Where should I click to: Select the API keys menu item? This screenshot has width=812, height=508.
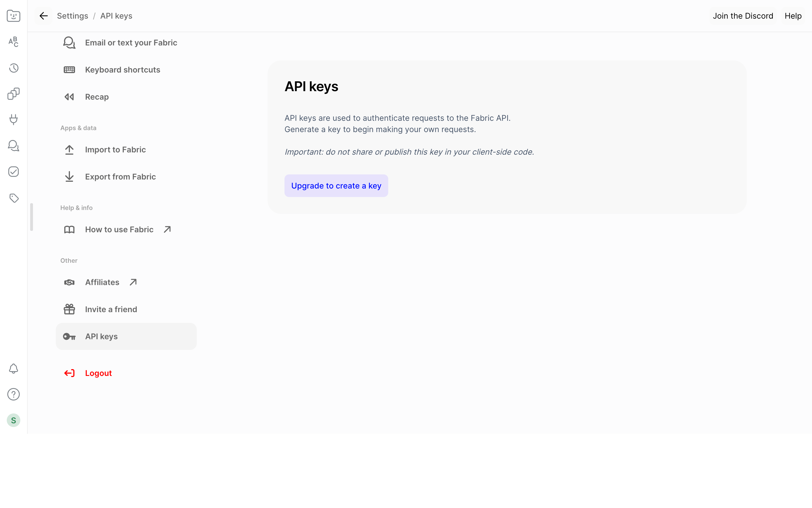[126, 336]
